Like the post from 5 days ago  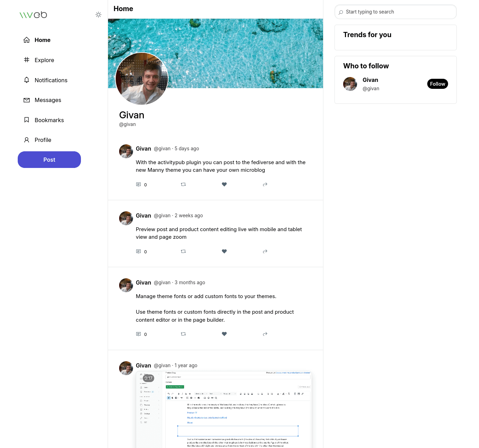click(x=224, y=184)
